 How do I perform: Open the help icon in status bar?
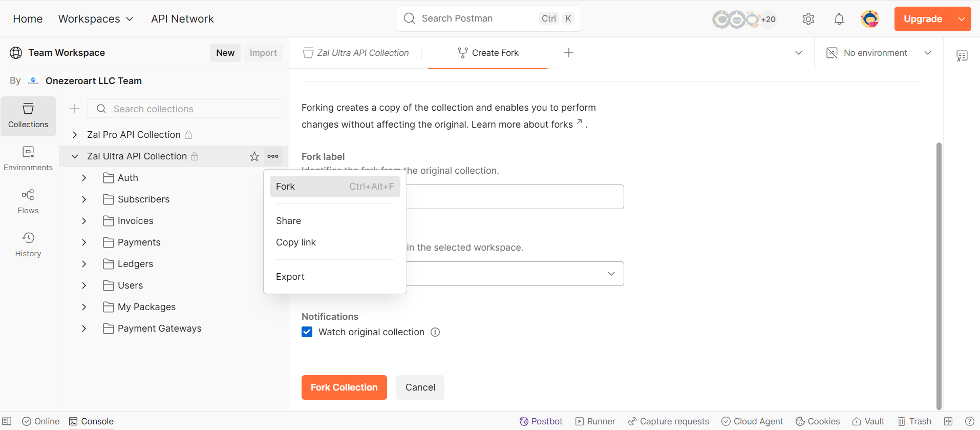click(969, 421)
